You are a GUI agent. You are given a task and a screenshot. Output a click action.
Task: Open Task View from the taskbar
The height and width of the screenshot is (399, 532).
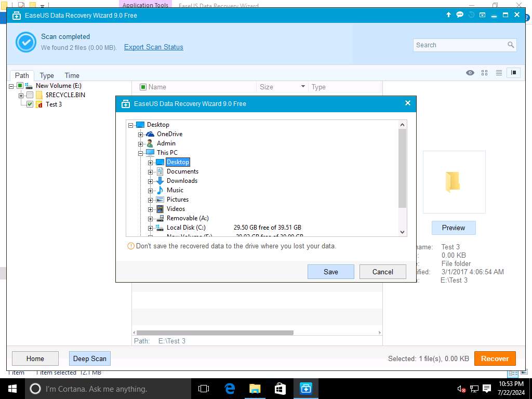click(x=204, y=389)
